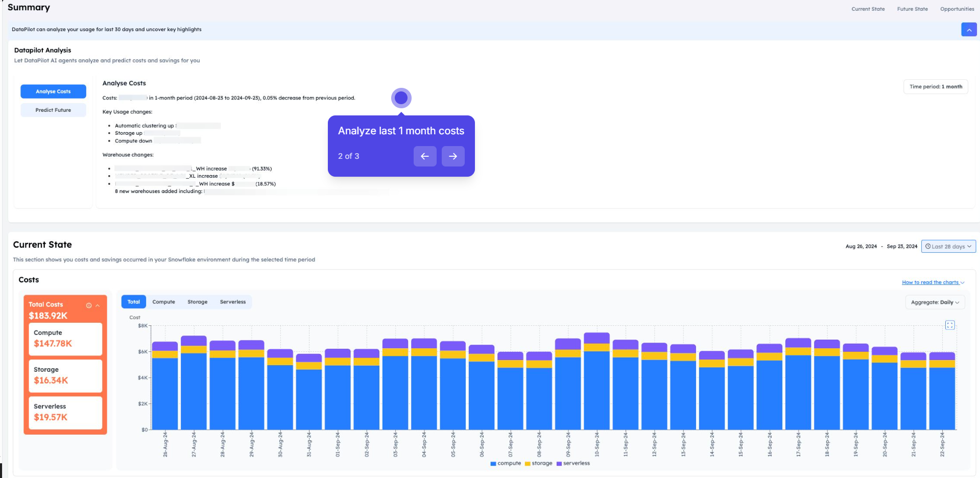The width and height of the screenshot is (980, 478).
Task: Select the Analyse Costs button
Action: [53, 91]
